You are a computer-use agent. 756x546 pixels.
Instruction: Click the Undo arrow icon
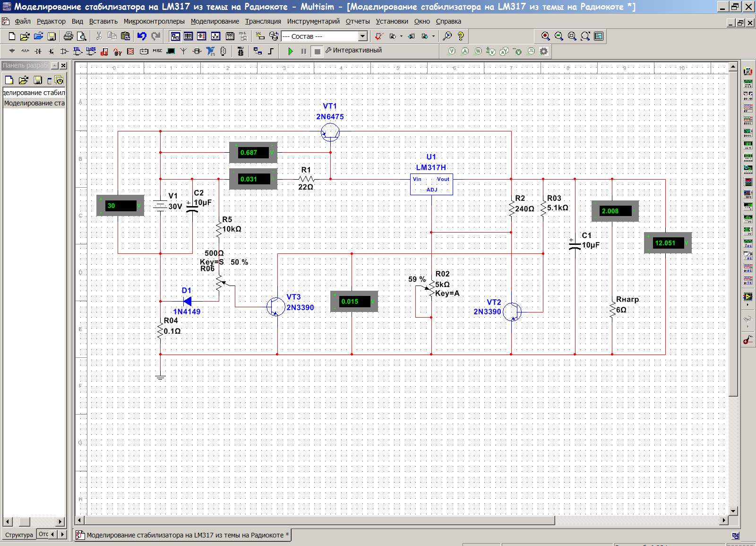pyautogui.click(x=142, y=36)
